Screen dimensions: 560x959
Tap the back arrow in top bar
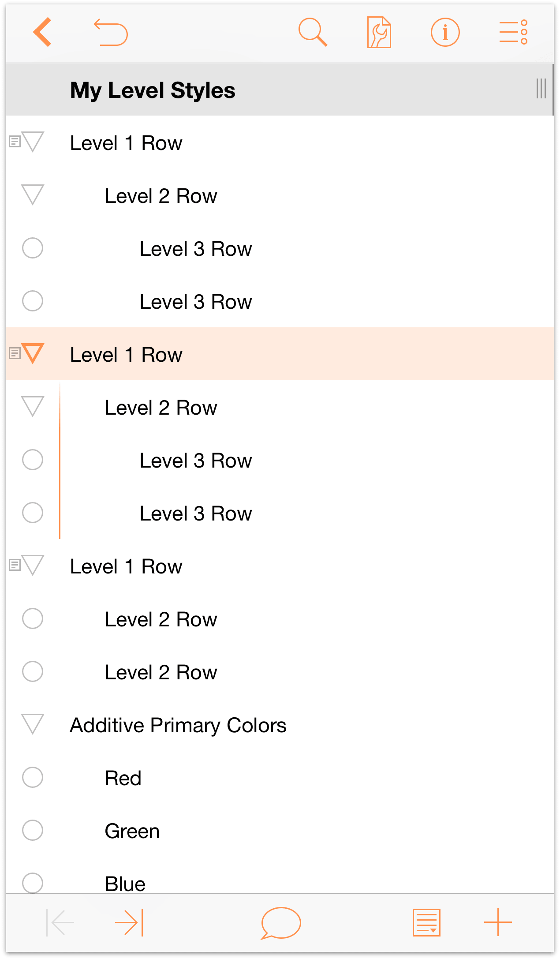(x=42, y=32)
